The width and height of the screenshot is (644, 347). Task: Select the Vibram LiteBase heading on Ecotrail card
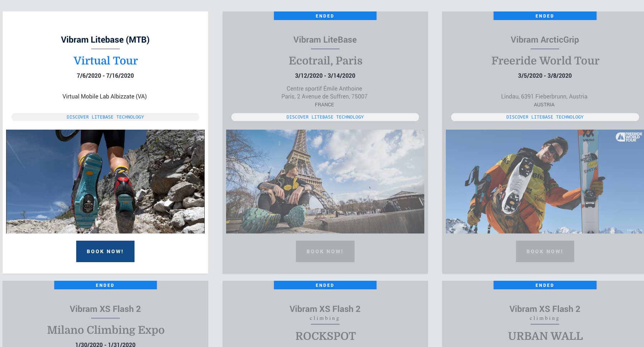[x=325, y=39]
